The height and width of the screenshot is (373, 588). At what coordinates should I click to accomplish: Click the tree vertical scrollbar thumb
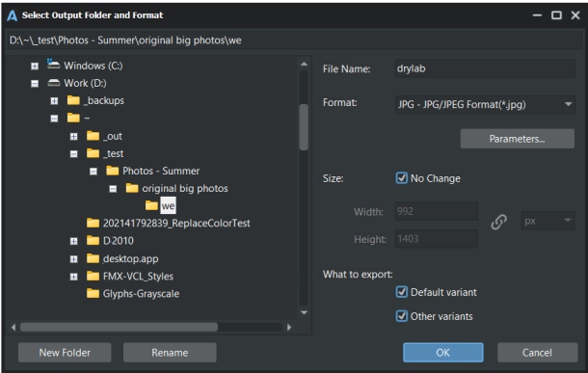coord(304,127)
